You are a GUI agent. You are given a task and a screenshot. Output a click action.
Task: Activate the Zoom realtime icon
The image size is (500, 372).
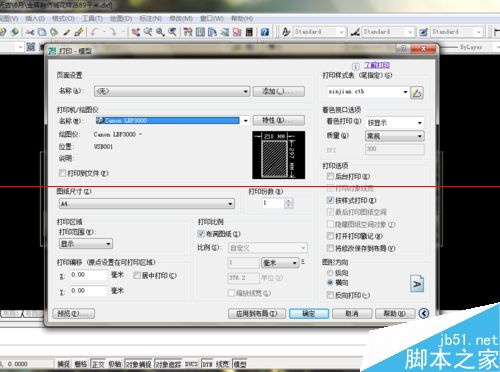pyautogui.click(x=148, y=32)
